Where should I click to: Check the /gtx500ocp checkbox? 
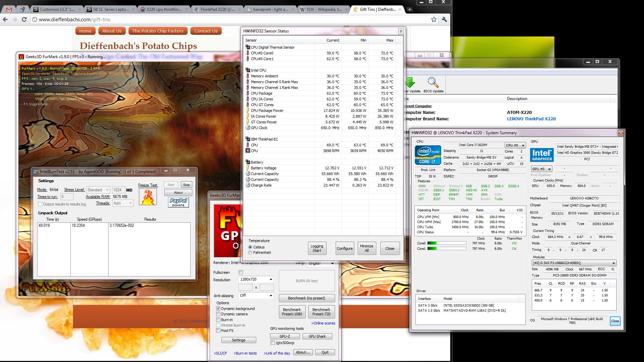(273, 343)
